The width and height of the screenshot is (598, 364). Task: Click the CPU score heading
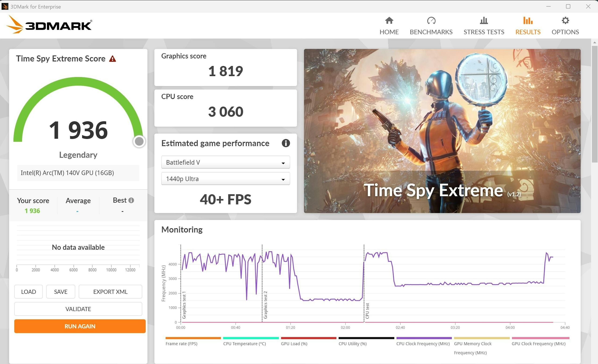tap(177, 96)
